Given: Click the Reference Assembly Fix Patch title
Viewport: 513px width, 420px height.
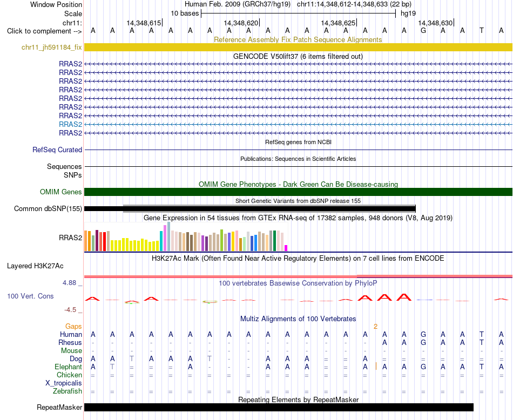Looking at the screenshot, I should coord(298,39).
